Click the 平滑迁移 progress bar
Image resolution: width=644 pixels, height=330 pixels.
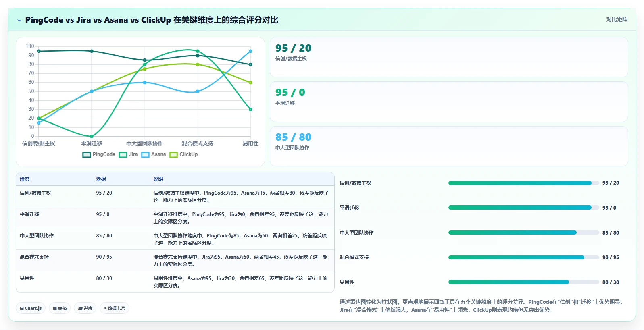(x=523, y=208)
